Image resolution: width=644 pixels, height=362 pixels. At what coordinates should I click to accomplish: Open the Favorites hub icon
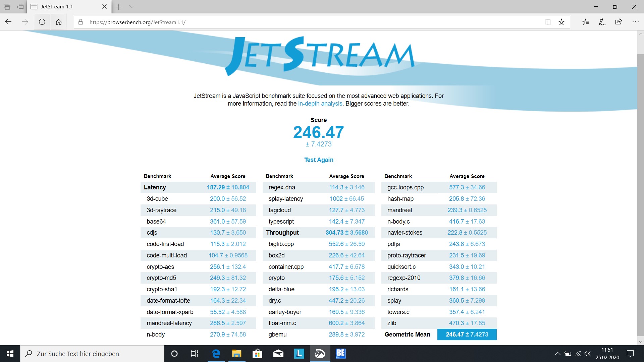click(x=586, y=22)
